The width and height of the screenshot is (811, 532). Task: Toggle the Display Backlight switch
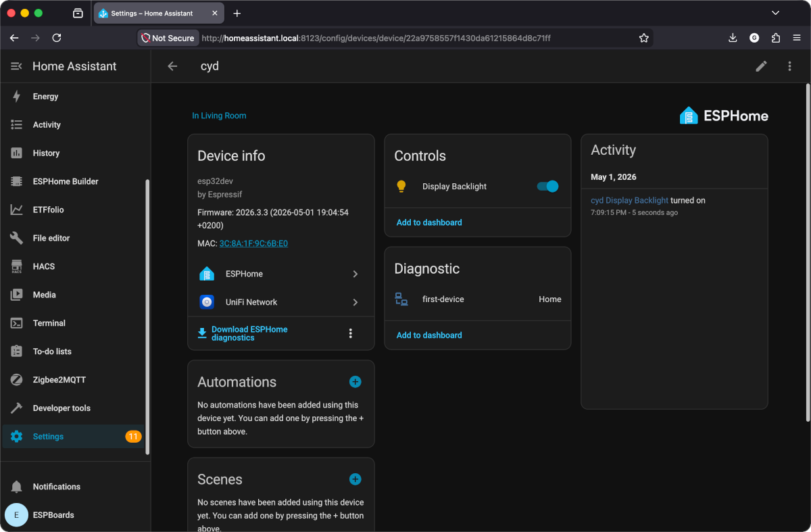tap(548, 187)
